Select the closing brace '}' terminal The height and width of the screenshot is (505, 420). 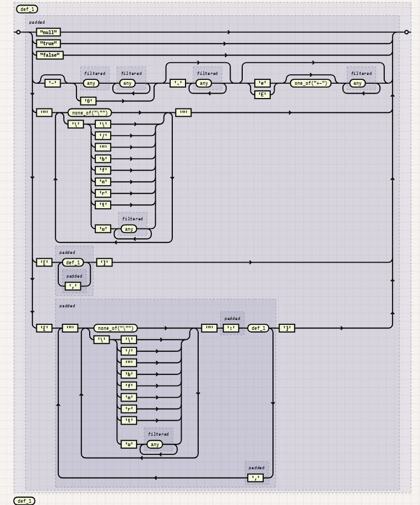(x=287, y=328)
